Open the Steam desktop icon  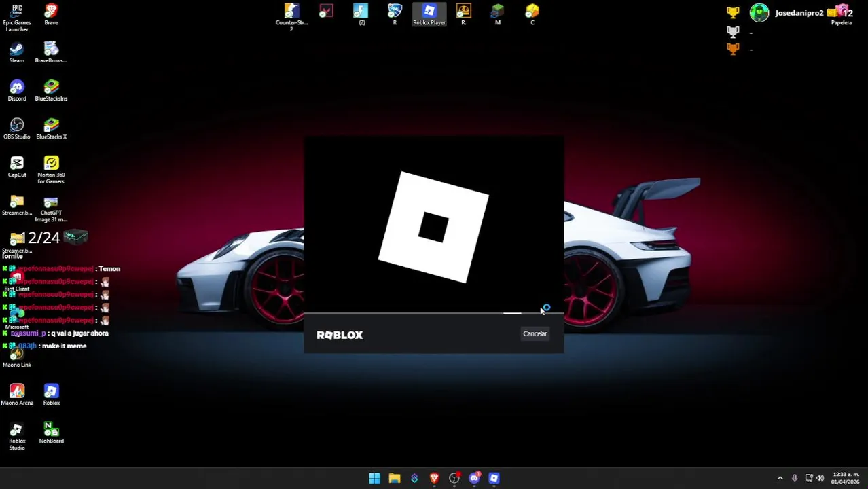pyautogui.click(x=17, y=53)
